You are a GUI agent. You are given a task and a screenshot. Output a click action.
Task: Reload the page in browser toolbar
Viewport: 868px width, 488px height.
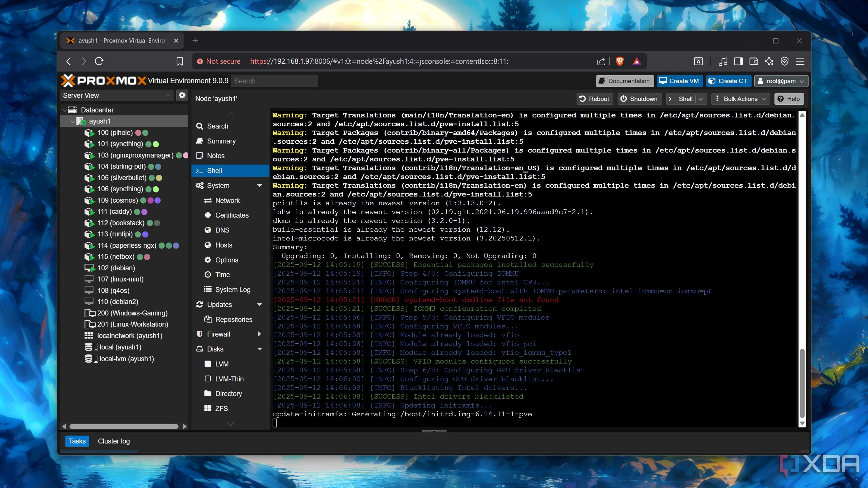[x=99, y=61]
